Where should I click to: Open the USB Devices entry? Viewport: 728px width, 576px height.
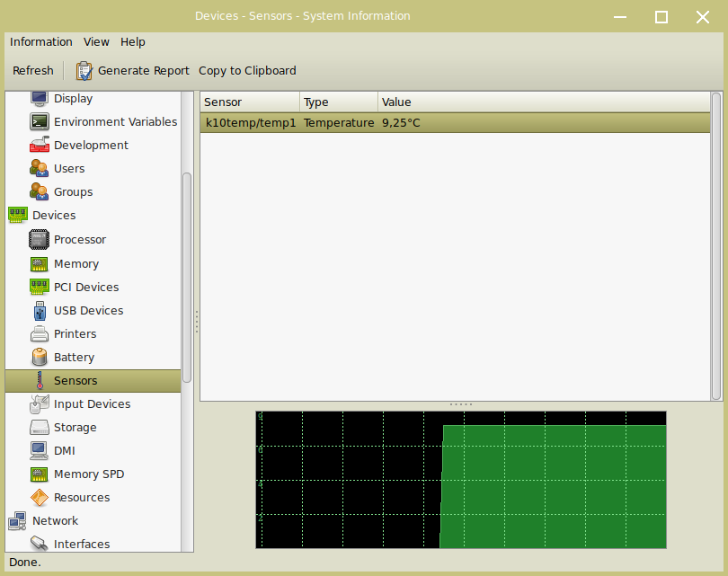(89, 311)
